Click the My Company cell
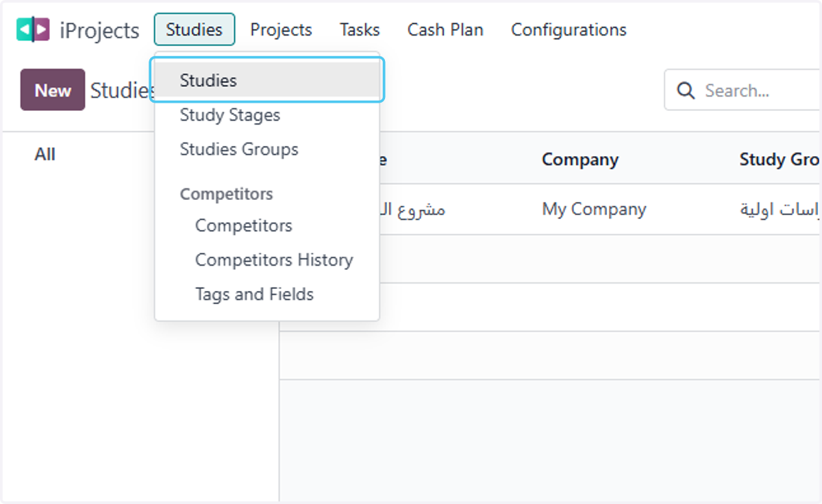This screenshot has width=822, height=504. tap(594, 209)
